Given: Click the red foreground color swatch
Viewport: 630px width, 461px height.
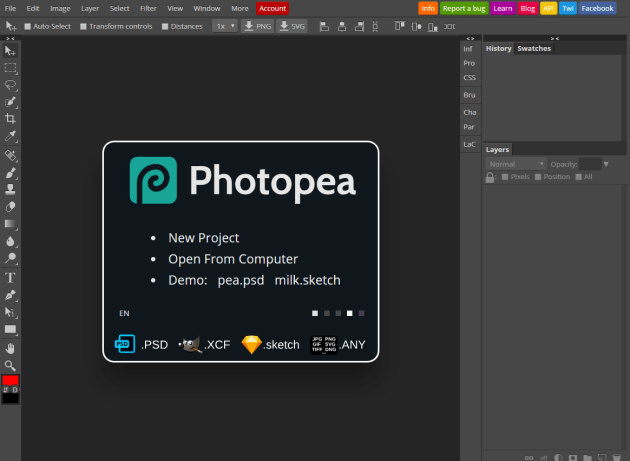Looking at the screenshot, I should (x=10, y=381).
